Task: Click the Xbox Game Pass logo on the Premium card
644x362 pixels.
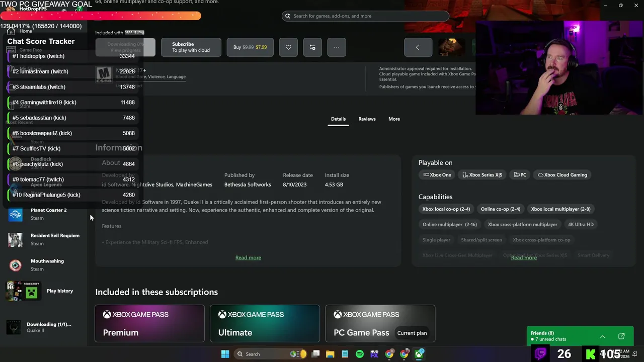Action: (x=136, y=315)
